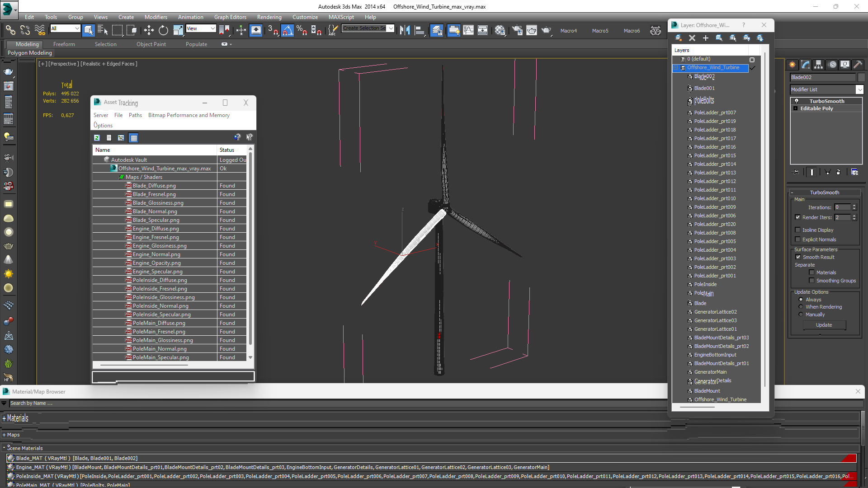Check Separate by Smoothing Groups
This screenshot has height=488, width=868.
(x=811, y=281)
